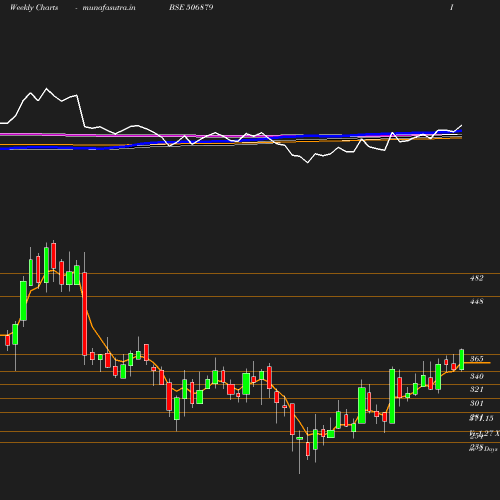Click the 301 price level label

[x=476, y=403]
